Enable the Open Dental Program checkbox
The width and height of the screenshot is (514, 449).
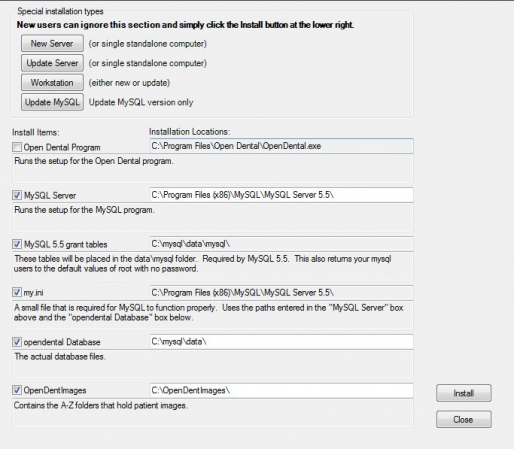(x=17, y=147)
